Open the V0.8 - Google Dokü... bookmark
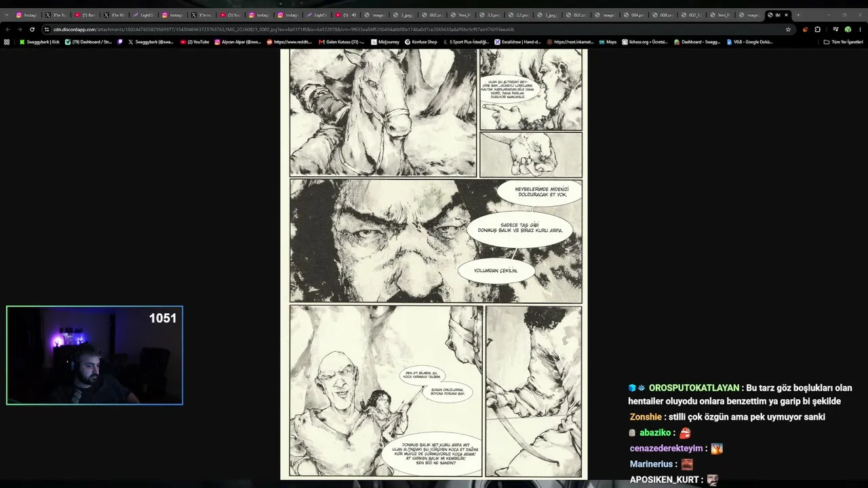Screen dimensions: 868x488 (749, 42)
